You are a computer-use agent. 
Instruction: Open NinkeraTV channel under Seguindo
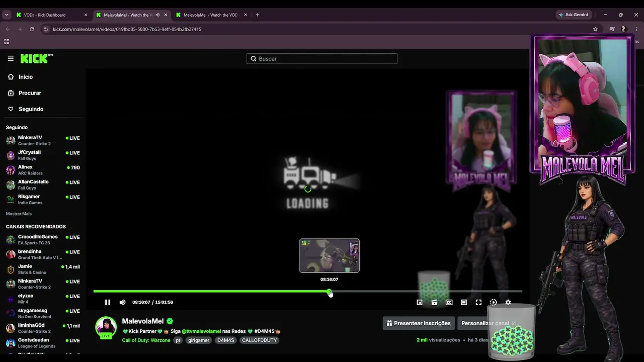click(43, 140)
